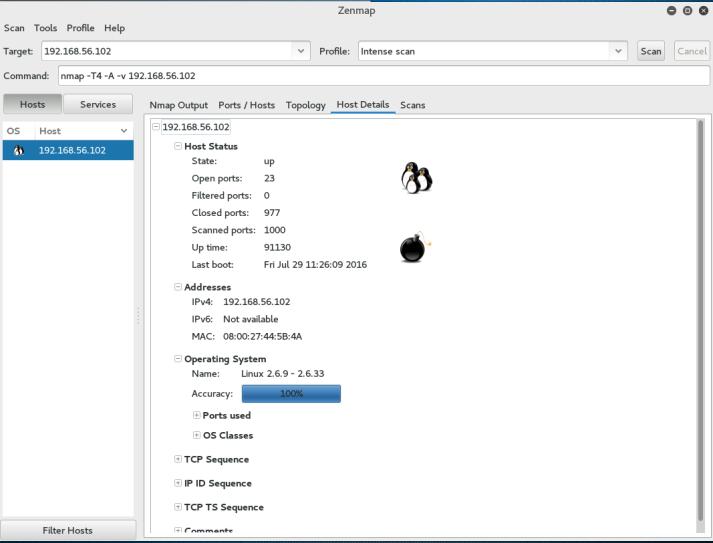Click the Cancel button
This screenshot has height=543, width=713.
[692, 51]
